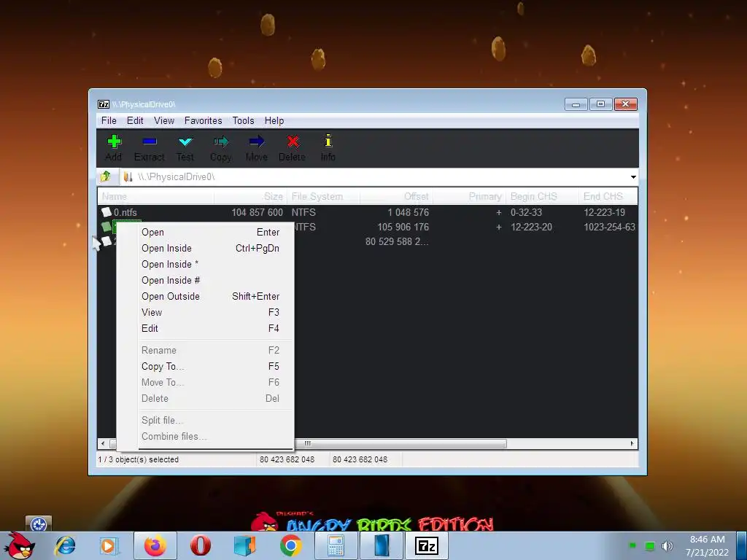This screenshot has width=747, height=560.
Task: Open the File menu
Action: [109, 120]
